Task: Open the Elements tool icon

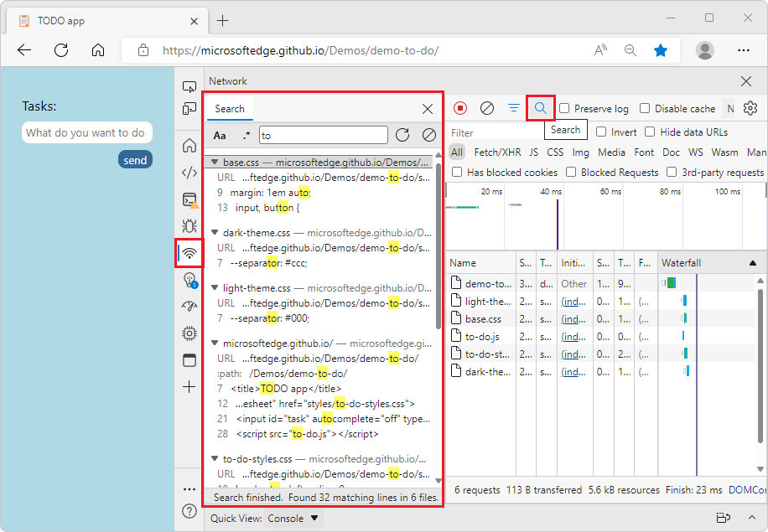Action: [x=189, y=173]
